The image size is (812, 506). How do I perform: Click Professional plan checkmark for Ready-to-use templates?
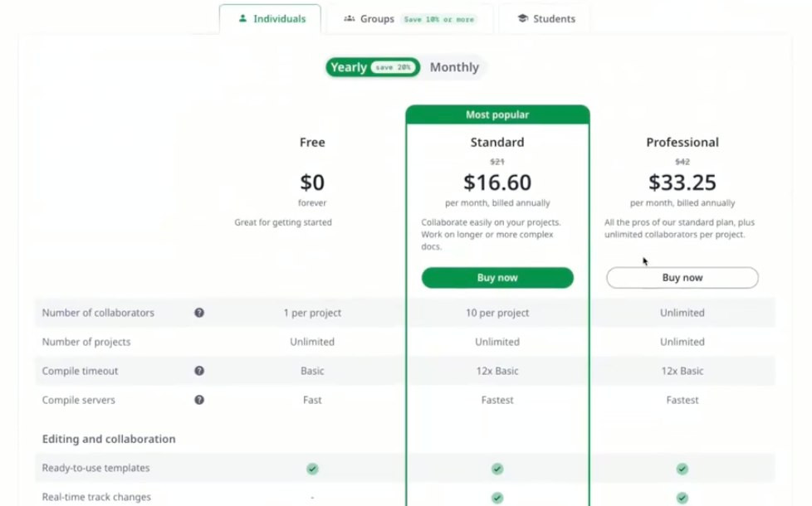(x=682, y=469)
